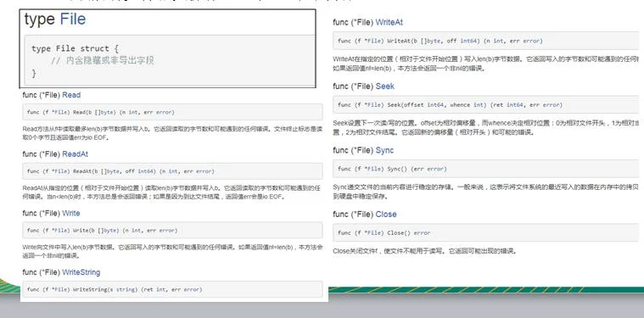Click the Read method description paragraph
The width and height of the screenshot is (644, 318).
pyautogui.click(x=172, y=133)
